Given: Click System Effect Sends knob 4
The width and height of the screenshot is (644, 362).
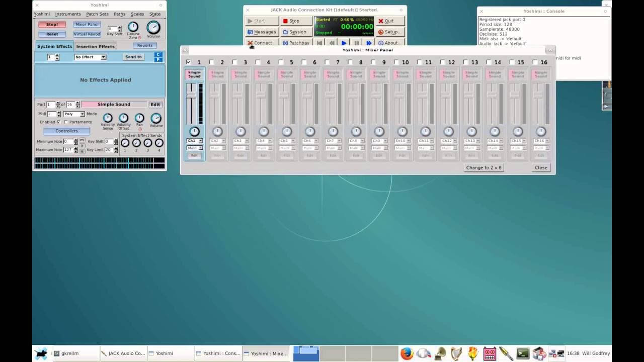Looking at the screenshot, I should tap(159, 143).
